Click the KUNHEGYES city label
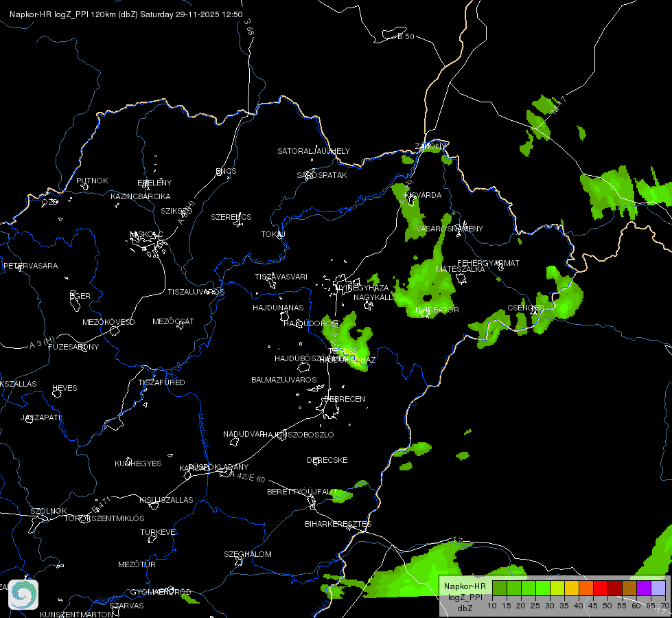The width and height of the screenshot is (672, 618). 138,463
